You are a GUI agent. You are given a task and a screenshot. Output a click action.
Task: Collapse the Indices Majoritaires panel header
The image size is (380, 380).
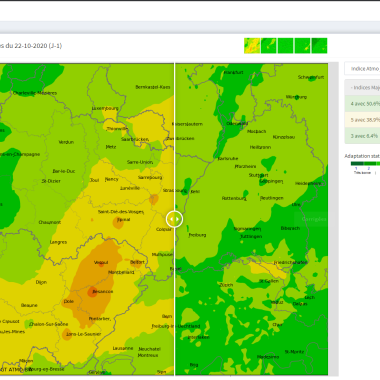pos(362,87)
